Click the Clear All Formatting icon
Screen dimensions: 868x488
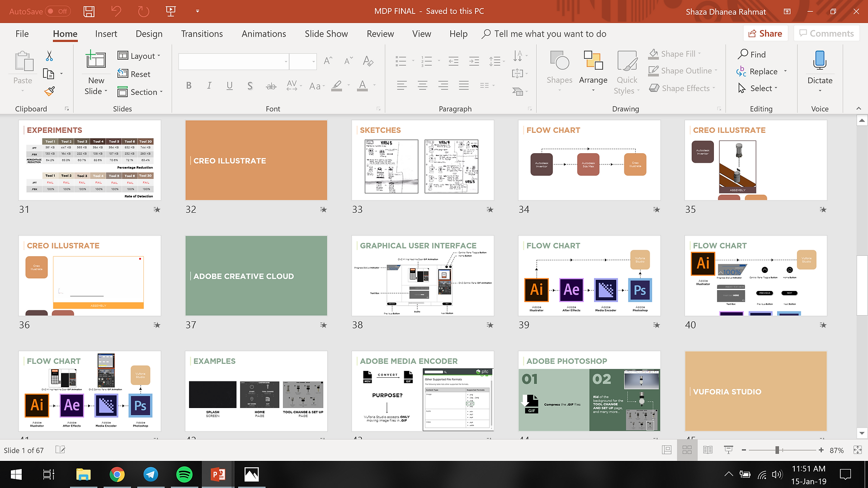click(368, 61)
